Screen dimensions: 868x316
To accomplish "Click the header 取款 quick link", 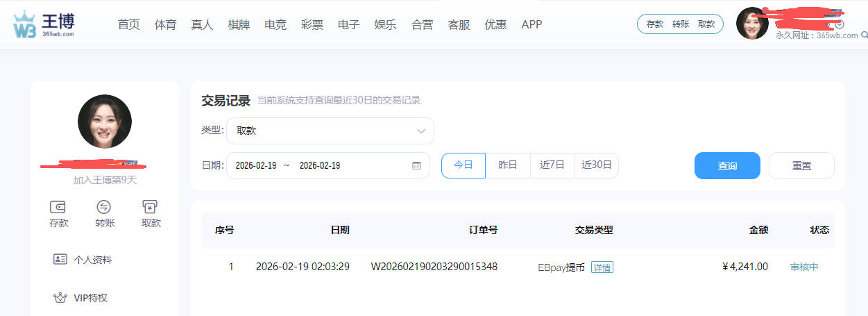I will (x=706, y=24).
